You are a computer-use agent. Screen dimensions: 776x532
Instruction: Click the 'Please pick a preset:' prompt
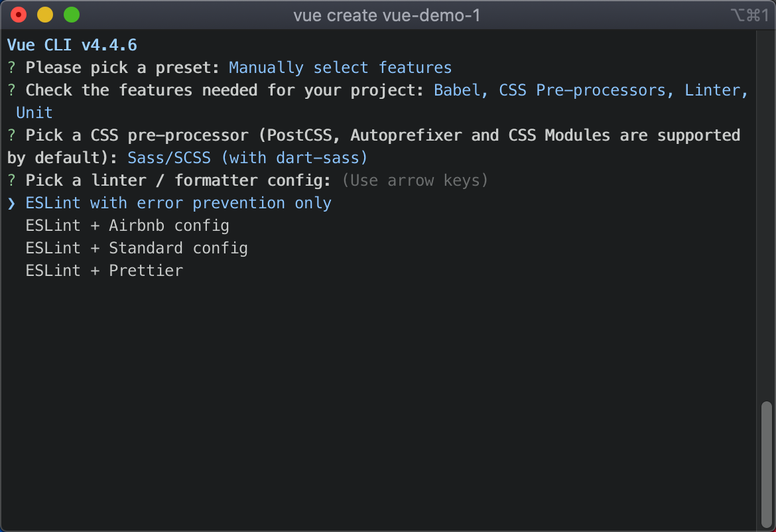point(122,68)
